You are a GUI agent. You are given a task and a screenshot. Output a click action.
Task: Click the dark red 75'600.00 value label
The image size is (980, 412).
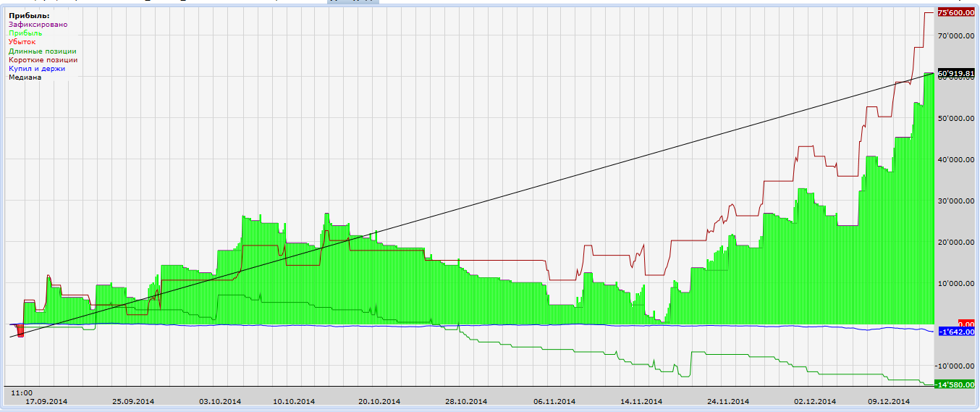click(956, 12)
